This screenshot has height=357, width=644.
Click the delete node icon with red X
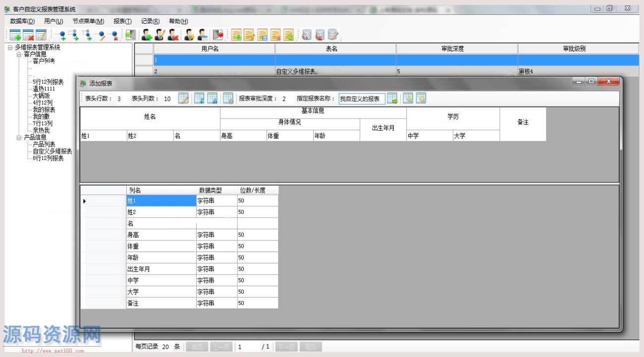(113, 35)
